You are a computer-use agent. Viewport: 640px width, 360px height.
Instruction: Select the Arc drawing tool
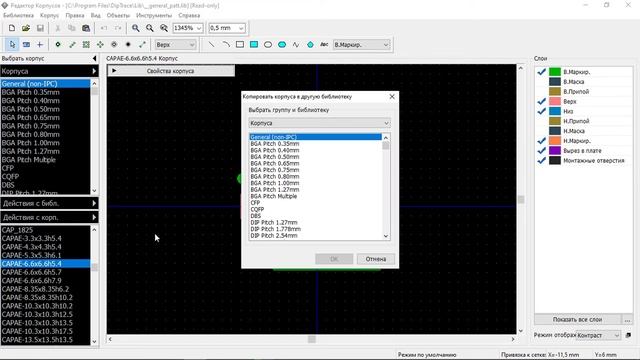tap(226, 44)
